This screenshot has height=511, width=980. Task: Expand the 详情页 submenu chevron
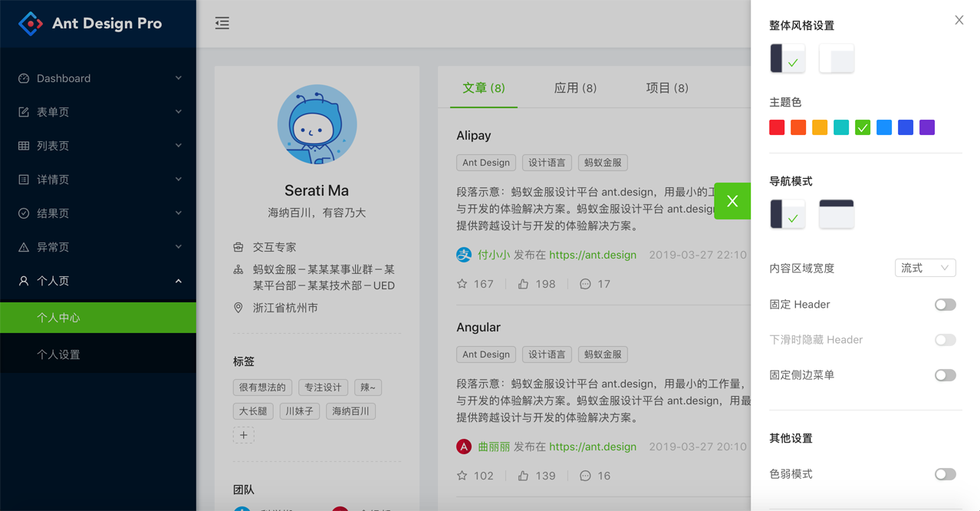179,180
